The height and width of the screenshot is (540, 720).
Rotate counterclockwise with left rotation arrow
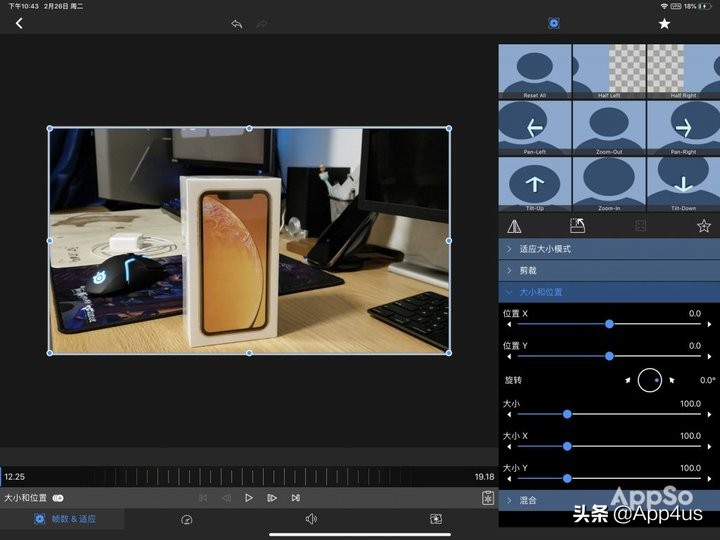coord(627,380)
